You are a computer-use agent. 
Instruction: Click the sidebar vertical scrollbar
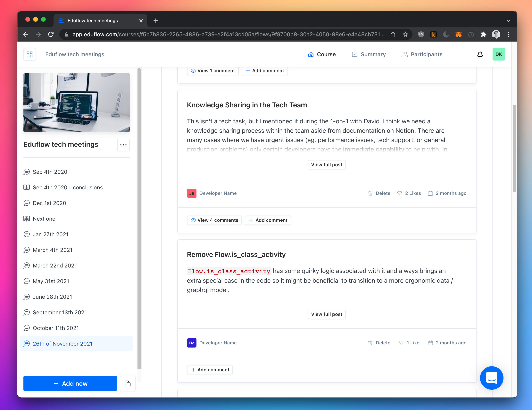click(x=139, y=219)
